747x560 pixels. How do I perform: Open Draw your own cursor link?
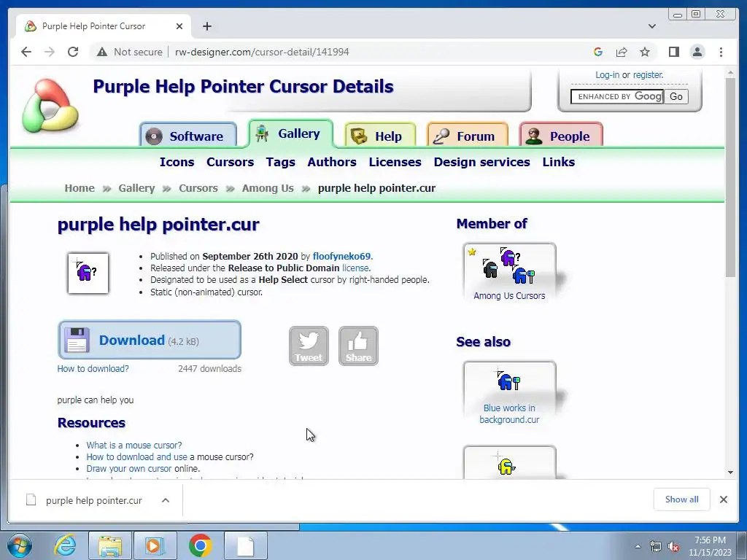point(128,469)
